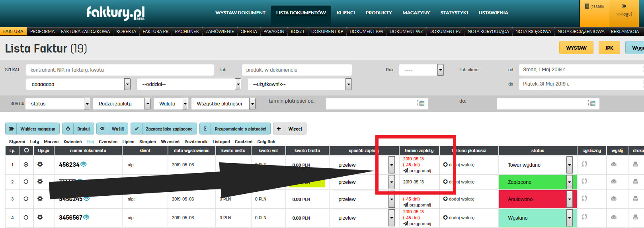Click the faktury.pl logo

coord(115,13)
